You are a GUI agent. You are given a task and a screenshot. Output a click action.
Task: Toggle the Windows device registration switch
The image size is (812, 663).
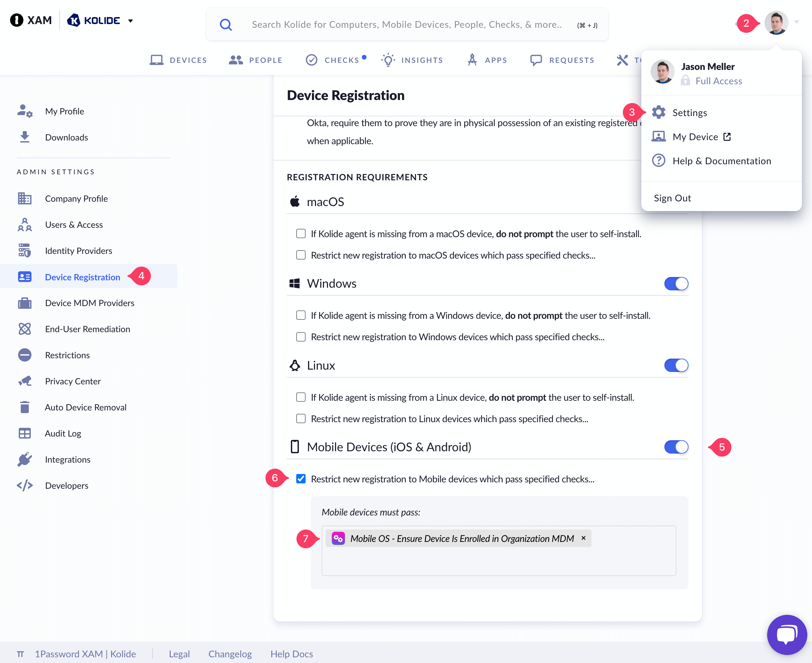[x=676, y=283]
